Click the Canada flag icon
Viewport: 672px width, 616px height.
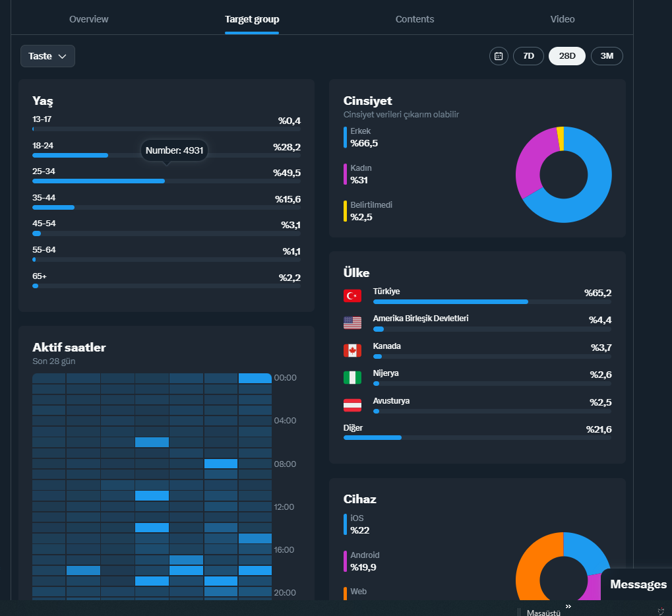click(352, 351)
